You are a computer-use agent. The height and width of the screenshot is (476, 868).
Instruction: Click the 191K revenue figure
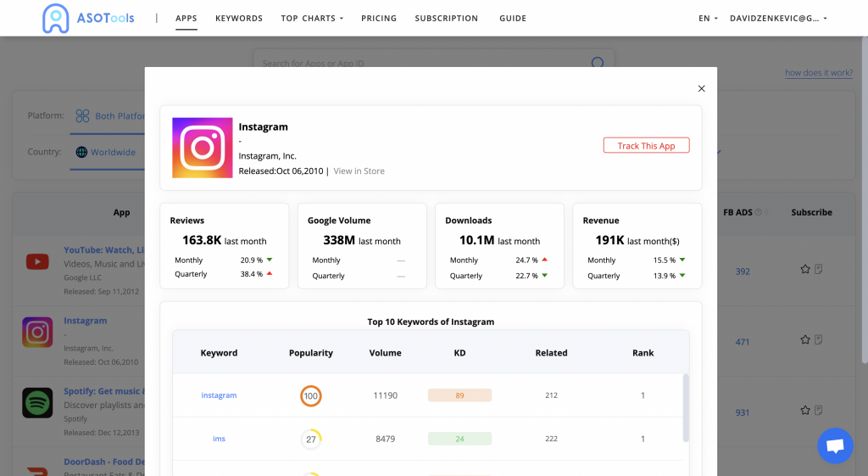coord(609,240)
